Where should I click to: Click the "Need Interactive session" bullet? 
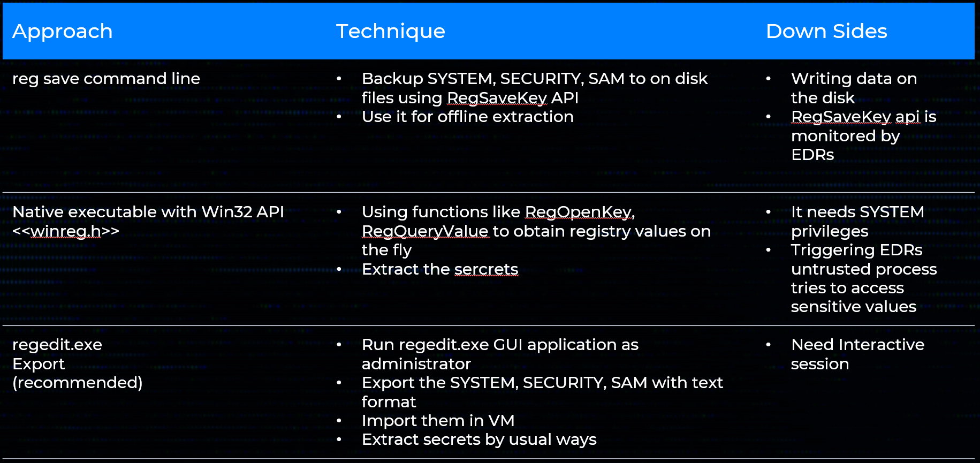click(857, 345)
